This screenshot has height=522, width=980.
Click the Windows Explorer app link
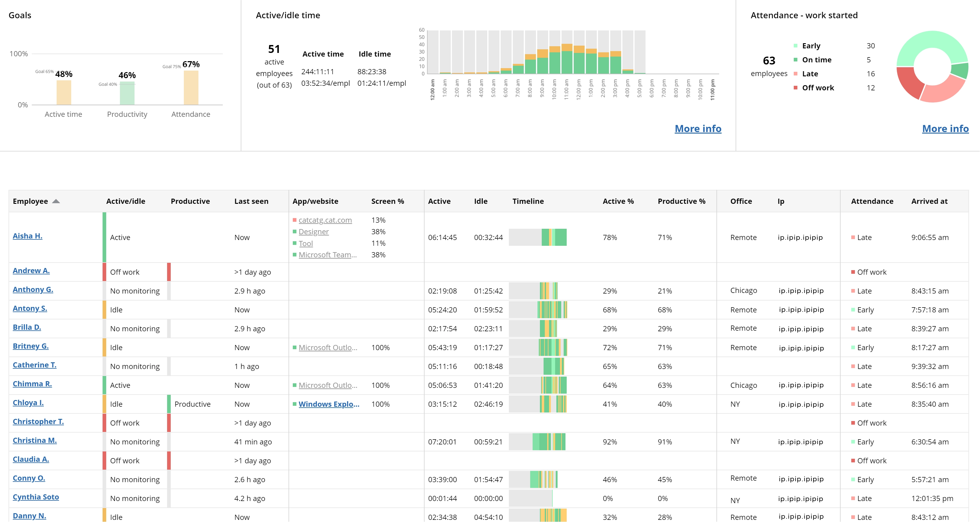tap(329, 404)
